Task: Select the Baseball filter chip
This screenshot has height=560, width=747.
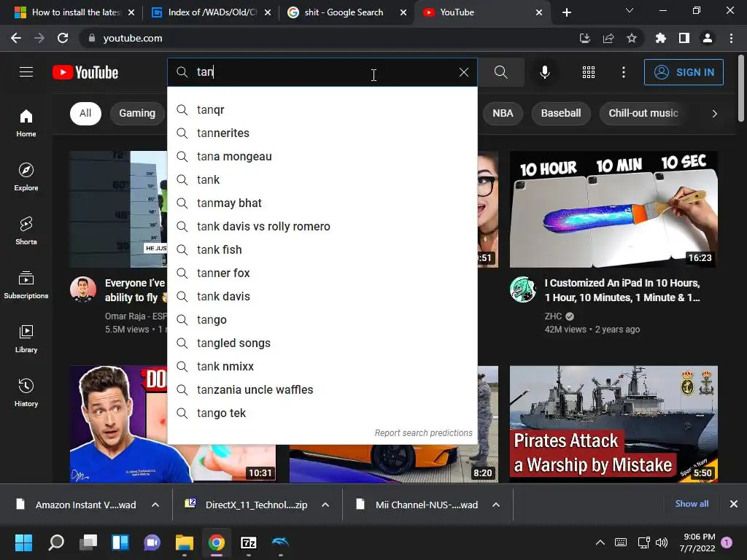Action: click(561, 113)
